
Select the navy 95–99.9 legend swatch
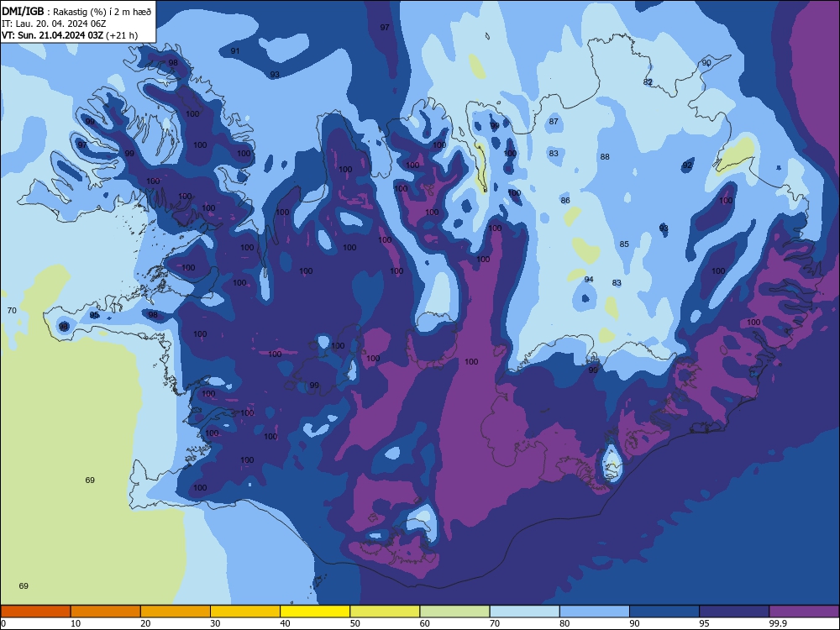tap(734, 612)
